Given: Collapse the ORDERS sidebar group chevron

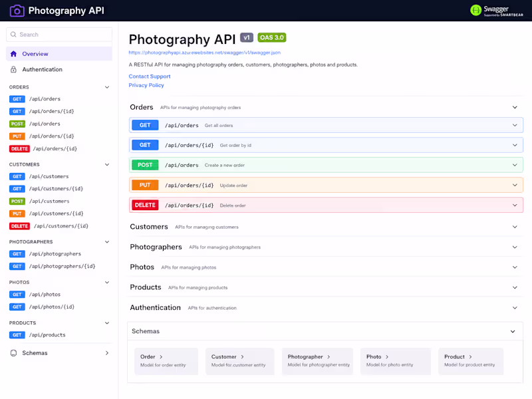Looking at the screenshot, I should (107, 87).
